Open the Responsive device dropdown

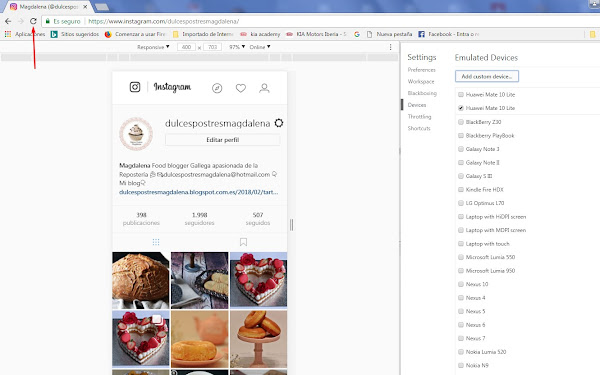153,47
